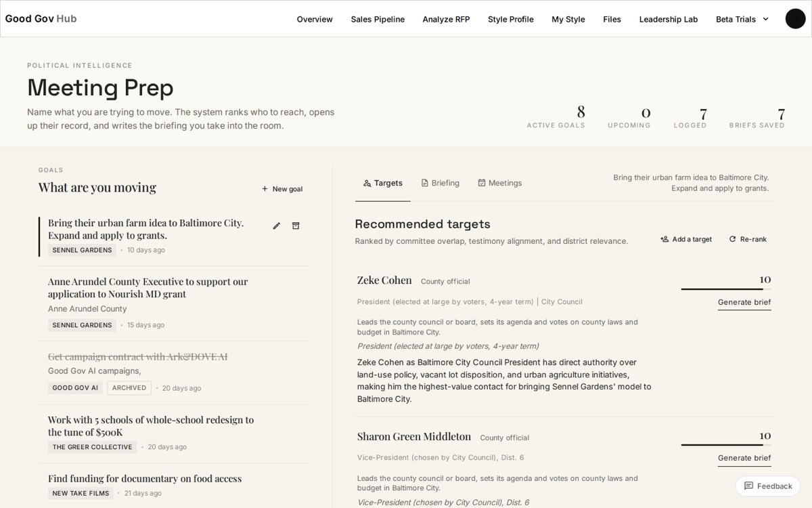This screenshot has height=508, width=812.
Task: Select the documentary on food access goal
Action: (174, 486)
